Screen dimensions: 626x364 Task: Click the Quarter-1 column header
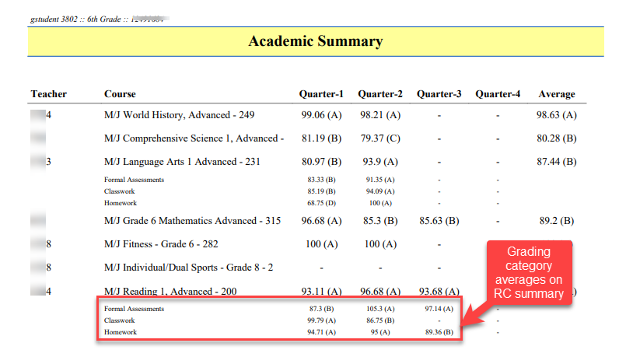click(321, 94)
